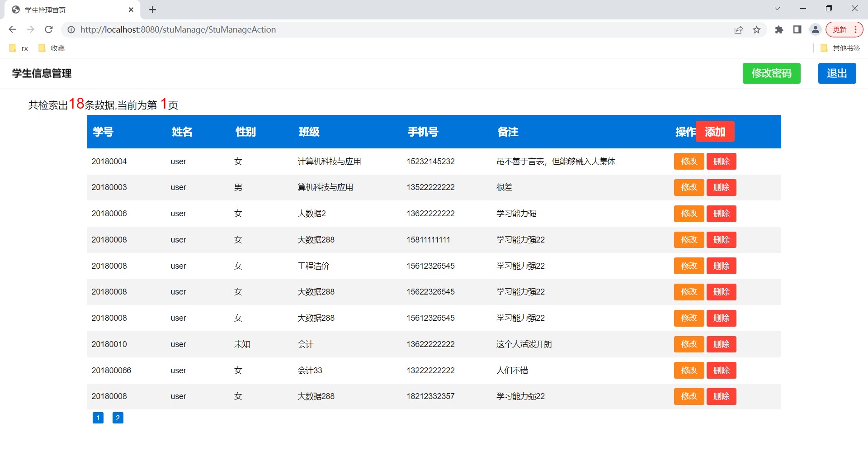The image size is (868, 466).
Task: Click the browser forward arrow
Action: [x=30, y=29]
